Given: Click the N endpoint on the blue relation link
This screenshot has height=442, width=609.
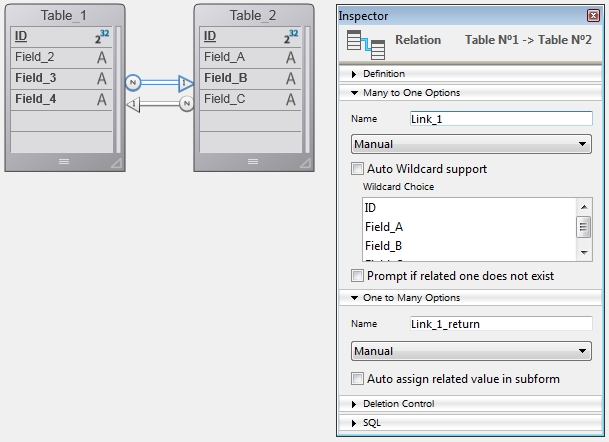Looking at the screenshot, I should coord(131,82).
